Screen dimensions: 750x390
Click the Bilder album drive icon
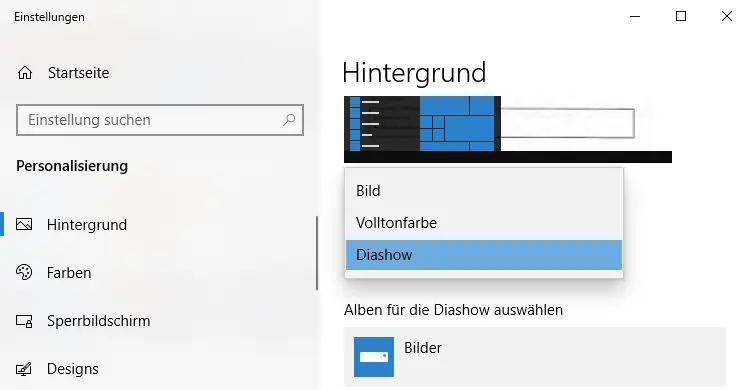tap(374, 357)
